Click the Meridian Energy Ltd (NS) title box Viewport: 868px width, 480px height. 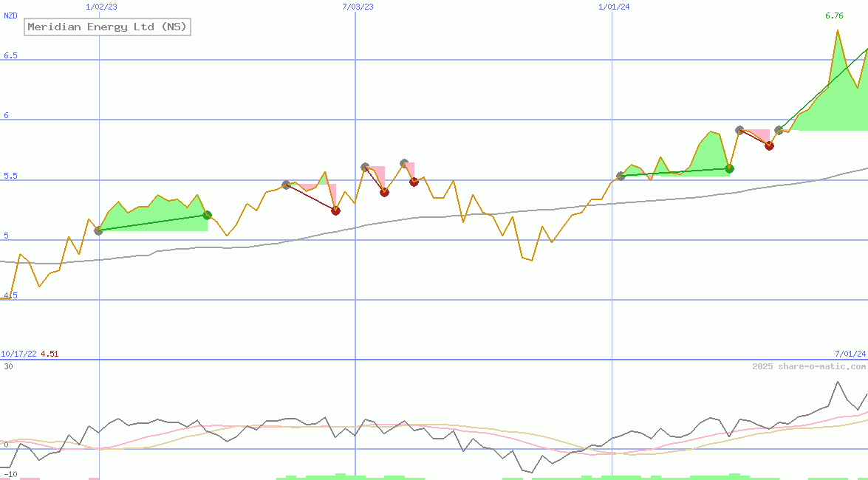[x=107, y=27]
